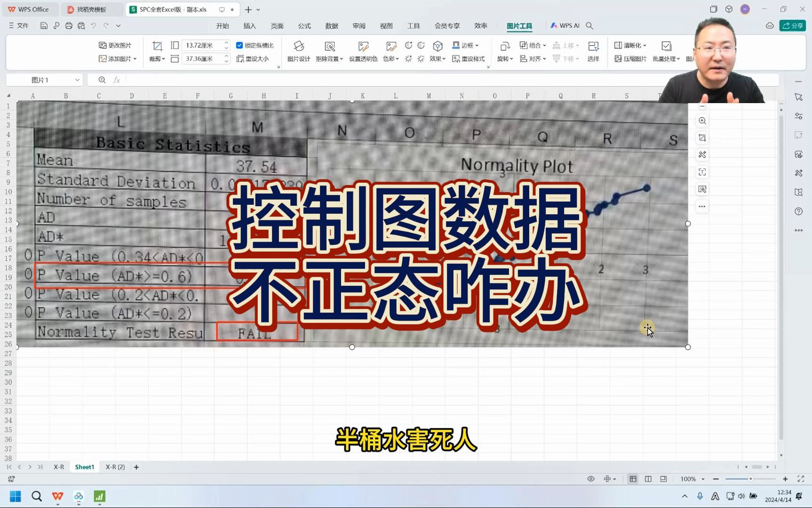Select the 图片设计 (picture design) tool
Image resolution: width=812 pixels, height=508 pixels.
click(299, 51)
